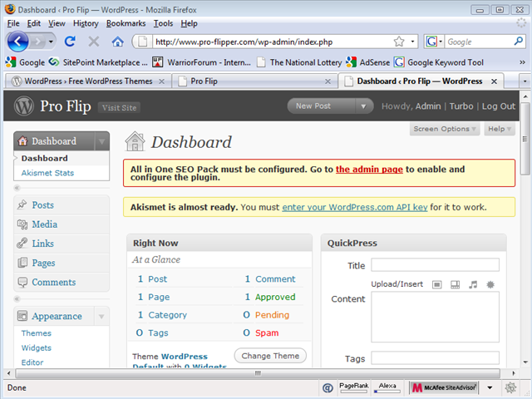Image resolution: width=532 pixels, height=399 pixels.
Task: Open the address bar URL history dropdown
Action: coord(412,42)
